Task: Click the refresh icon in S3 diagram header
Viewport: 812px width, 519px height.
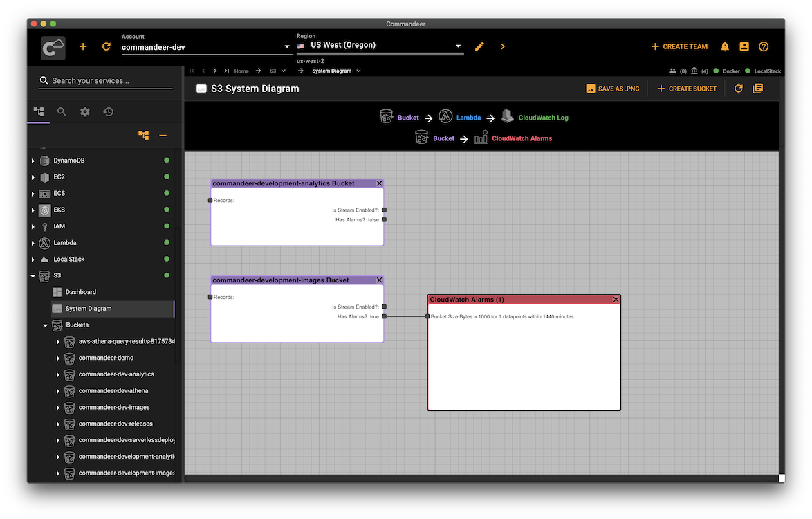Action: [738, 89]
